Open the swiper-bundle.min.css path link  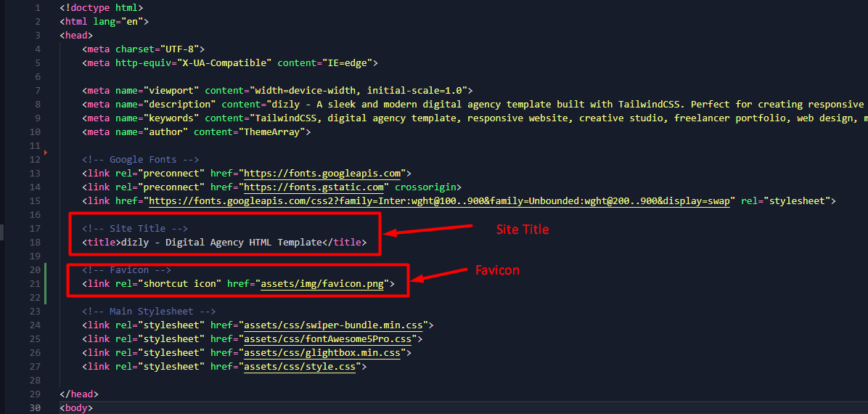pyautogui.click(x=333, y=325)
